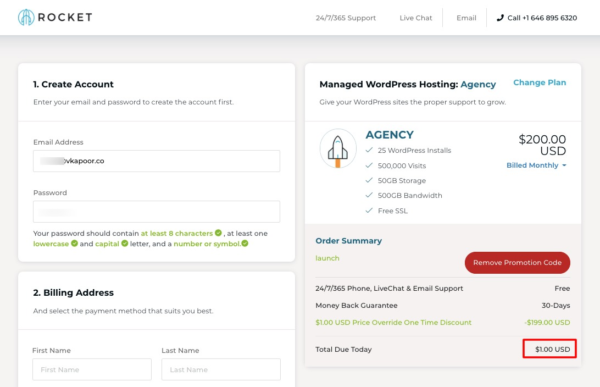Click the Agency rocket plan illustration
Viewport: 600px width, 387px height.
338,149
